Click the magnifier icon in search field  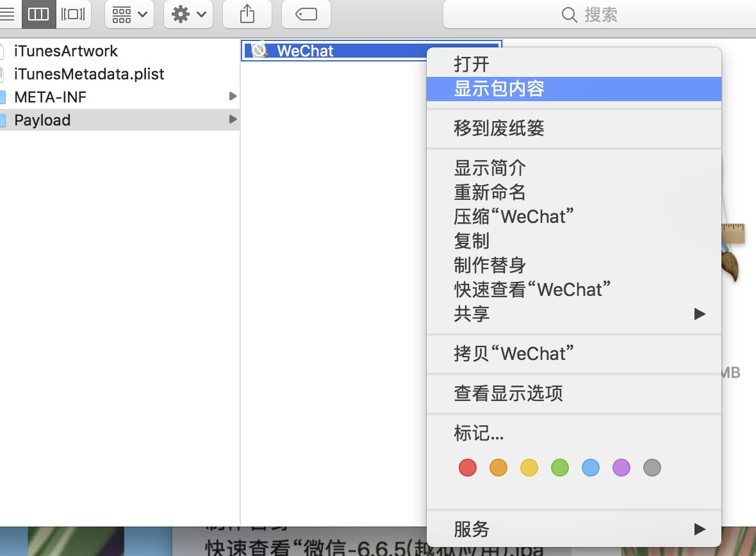[570, 15]
